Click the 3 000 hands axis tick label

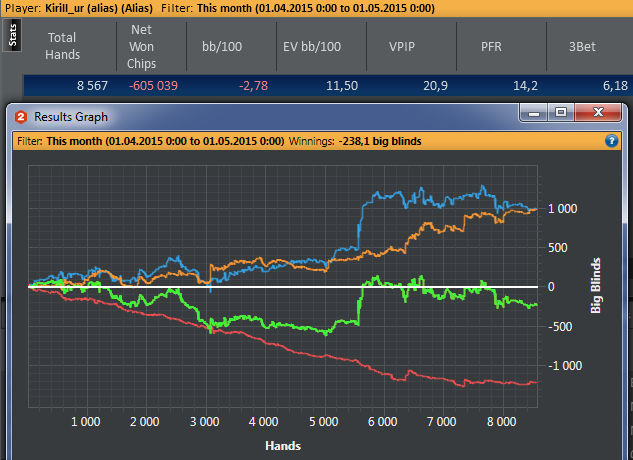204,422
